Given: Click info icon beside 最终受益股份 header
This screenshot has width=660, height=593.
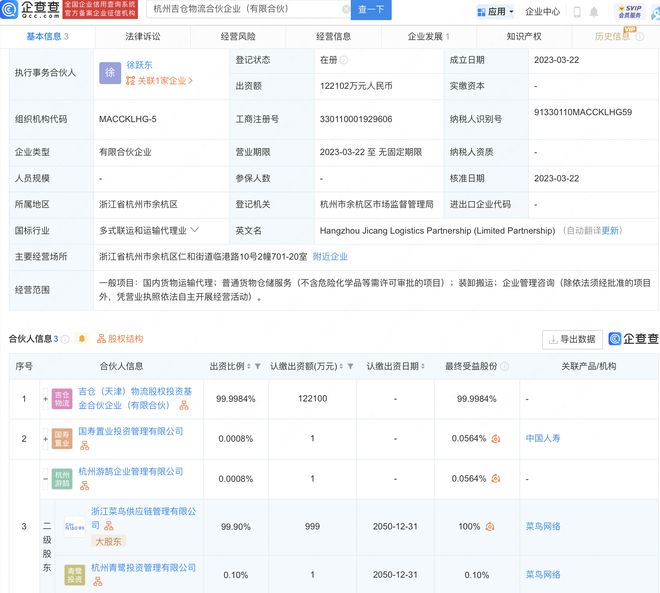Looking at the screenshot, I should pos(504,367).
